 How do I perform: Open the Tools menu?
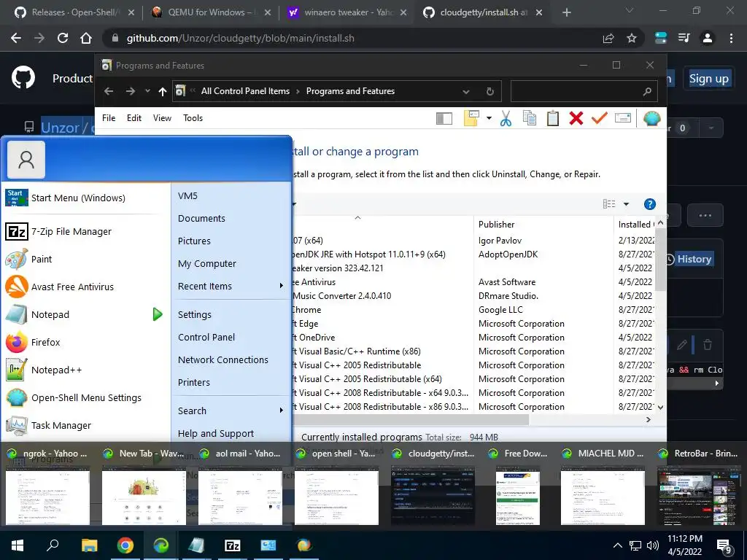click(193, 118)
